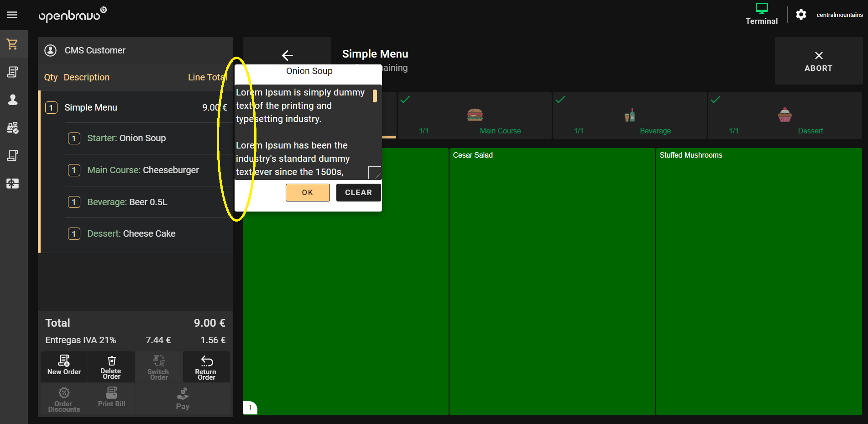Click the Delete Order button
Image resolution: width=868 pixels, height=424 pixels.
point(111,366)
